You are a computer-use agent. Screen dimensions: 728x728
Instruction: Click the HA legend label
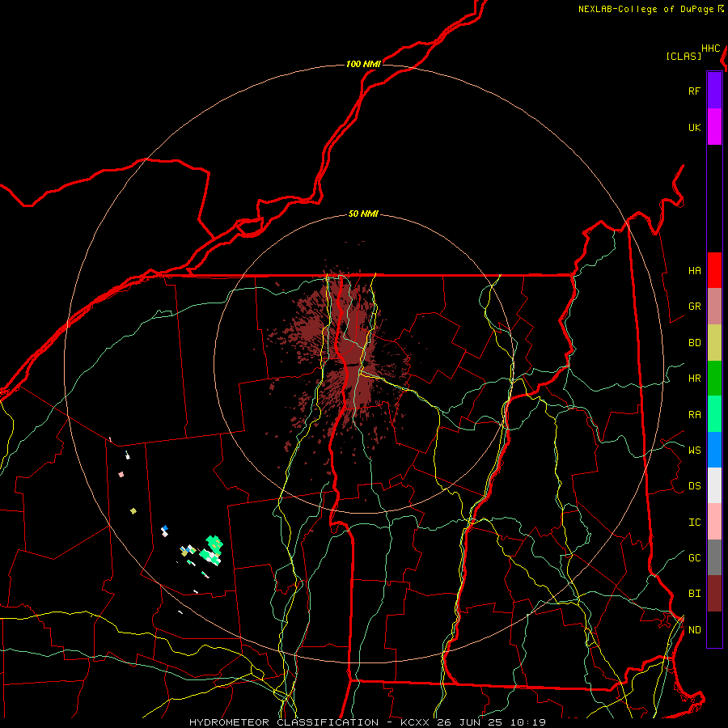(694, 270)
